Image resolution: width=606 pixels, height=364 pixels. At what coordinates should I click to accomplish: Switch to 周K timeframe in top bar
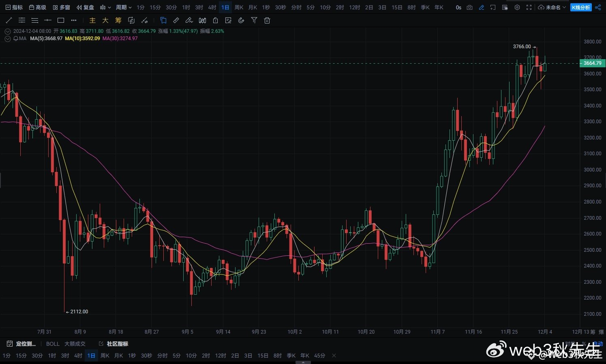(239, 7)
